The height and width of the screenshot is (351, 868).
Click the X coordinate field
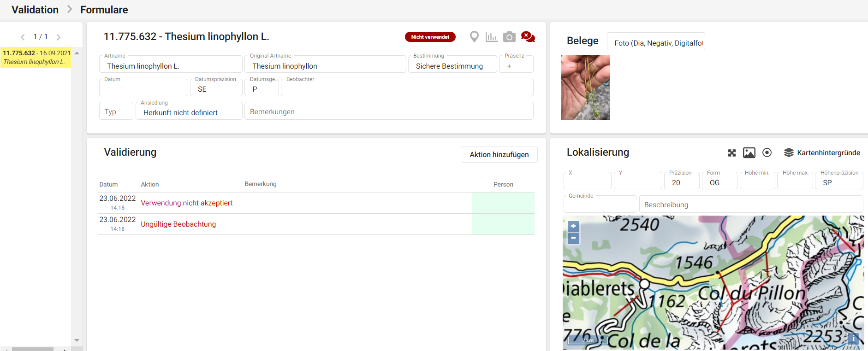point(588,181)
